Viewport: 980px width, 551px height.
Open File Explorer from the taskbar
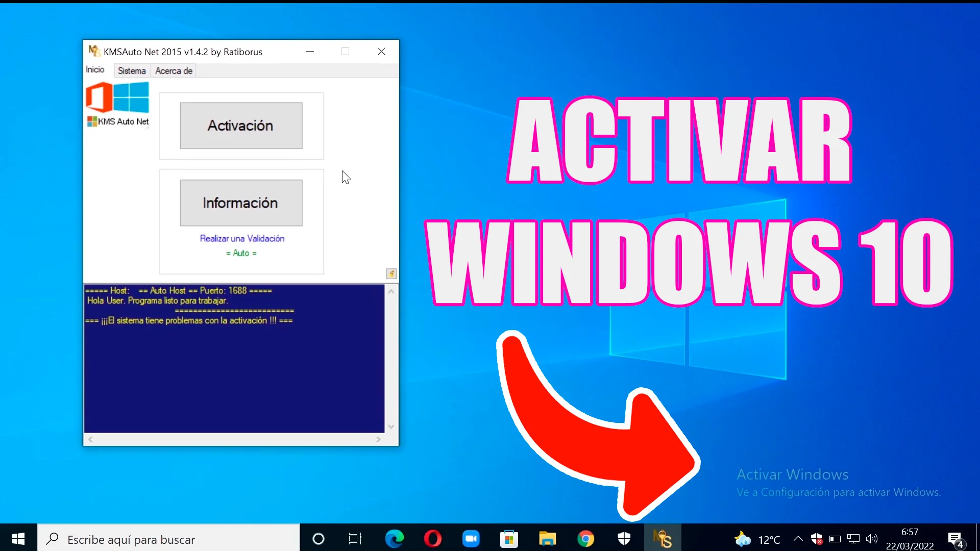coord(547,539)
